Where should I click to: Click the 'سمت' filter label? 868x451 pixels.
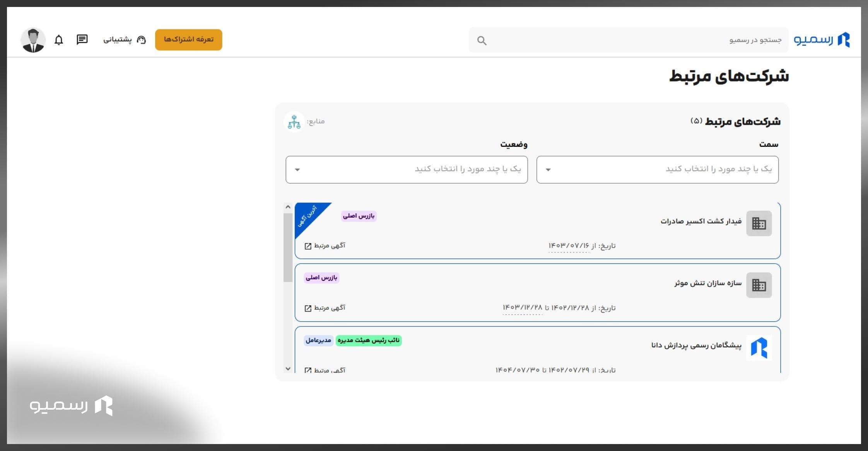[x=769, y=145]
